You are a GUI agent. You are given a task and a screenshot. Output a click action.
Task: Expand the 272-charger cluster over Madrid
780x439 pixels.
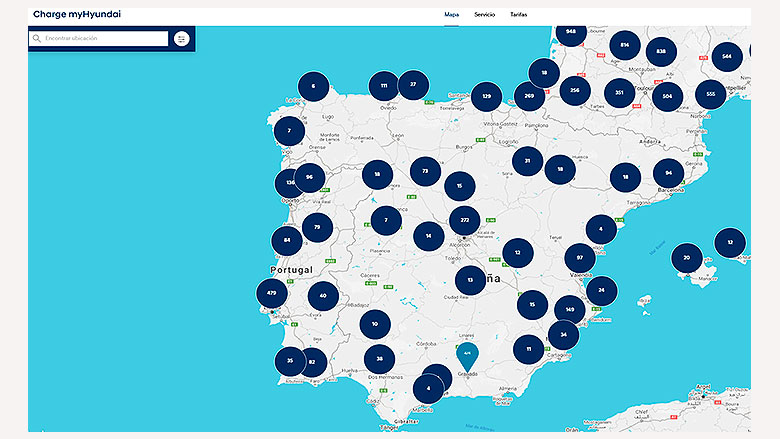coord(465,220)
